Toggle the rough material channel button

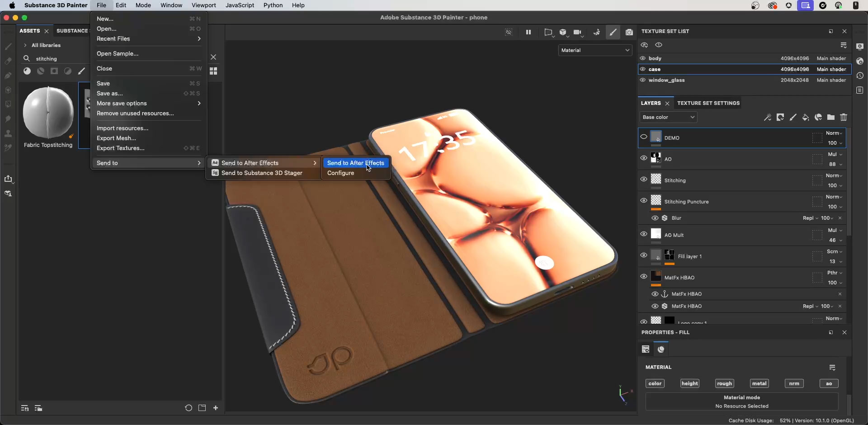(724, 383)
